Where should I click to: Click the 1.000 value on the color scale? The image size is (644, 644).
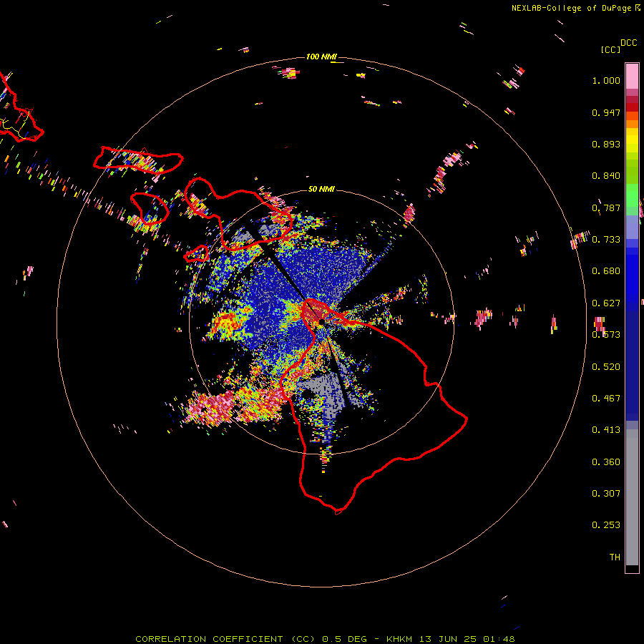(x=606, y=80)
